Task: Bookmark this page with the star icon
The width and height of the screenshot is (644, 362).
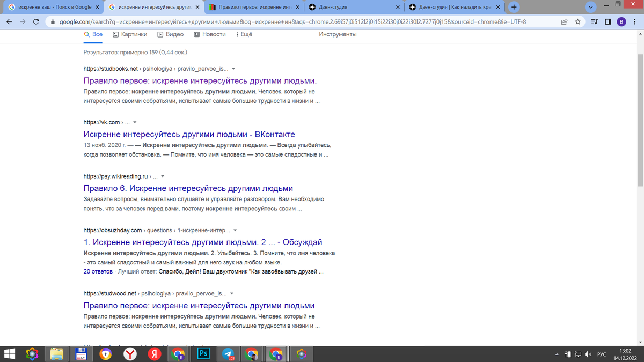Action: (x=578, y=23)
